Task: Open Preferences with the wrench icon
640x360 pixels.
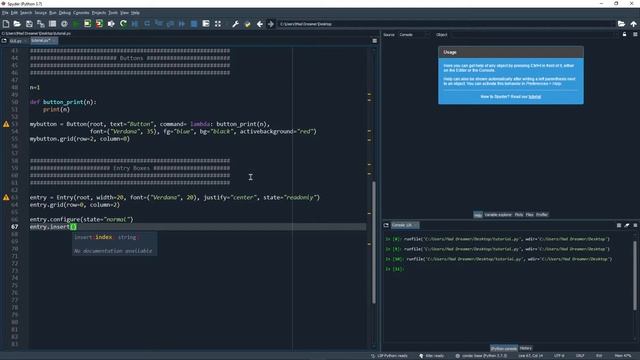Action: coord(236,24)
